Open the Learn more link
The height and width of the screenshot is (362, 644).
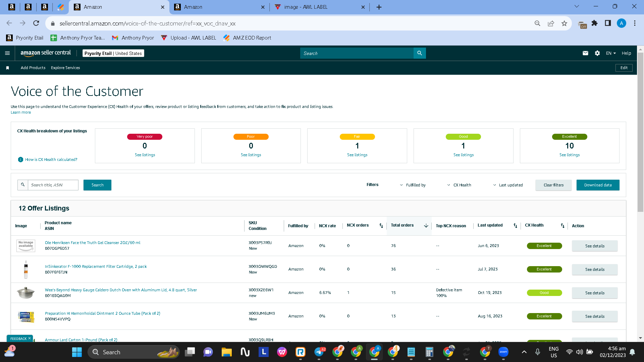(21, 112)
